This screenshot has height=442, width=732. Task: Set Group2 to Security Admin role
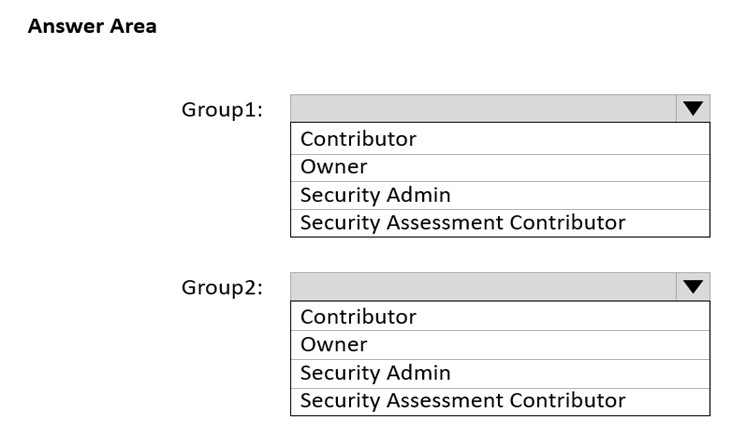pos(500,373)
